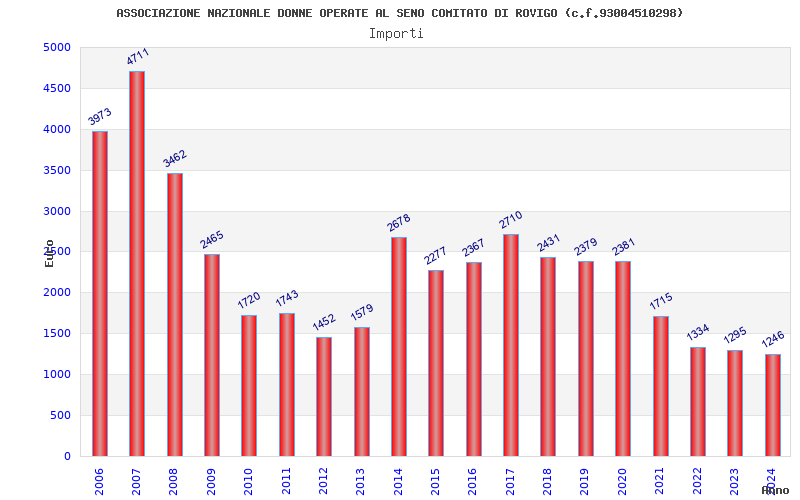Click the 2006 bar in the chart
The image size is (800, 500).
[x=99, y=293]
